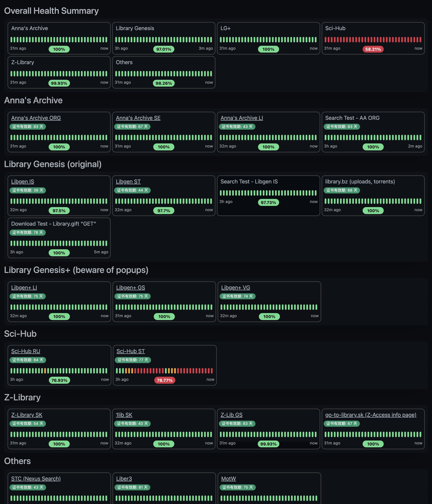
Task: Open the Liber3 link
Action: (124, 479)
